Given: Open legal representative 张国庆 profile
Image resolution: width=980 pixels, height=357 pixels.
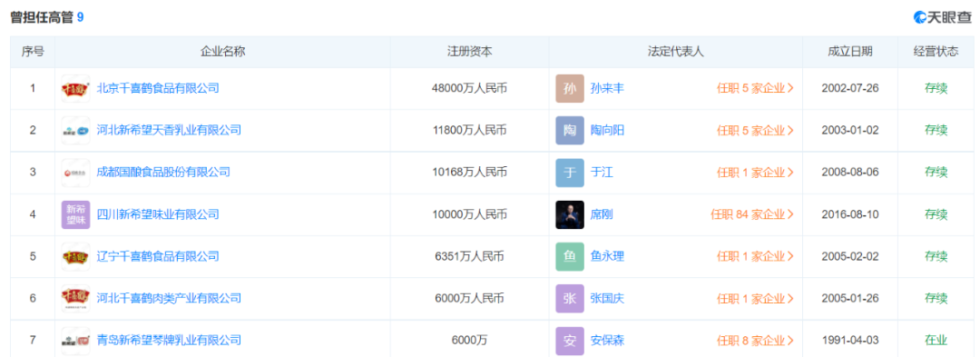Looking at the screenshot, I should click(607, 298).
